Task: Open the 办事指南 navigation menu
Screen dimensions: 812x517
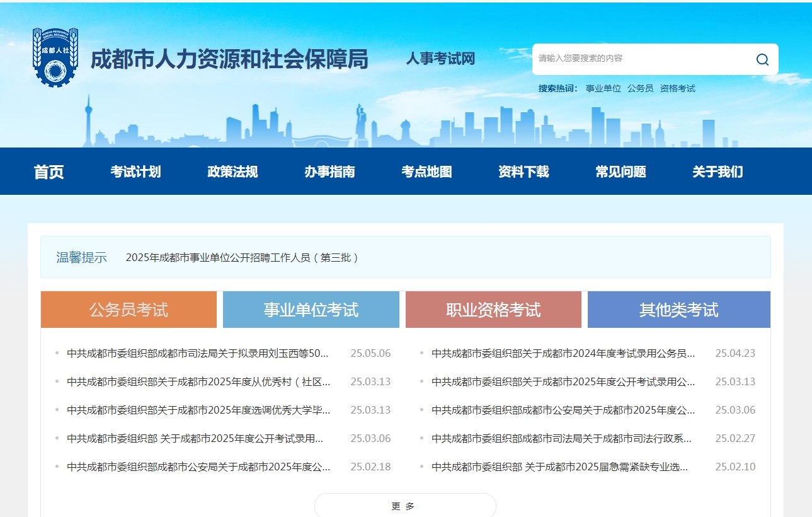Action: pyautogui.click(x=328, y=171)
